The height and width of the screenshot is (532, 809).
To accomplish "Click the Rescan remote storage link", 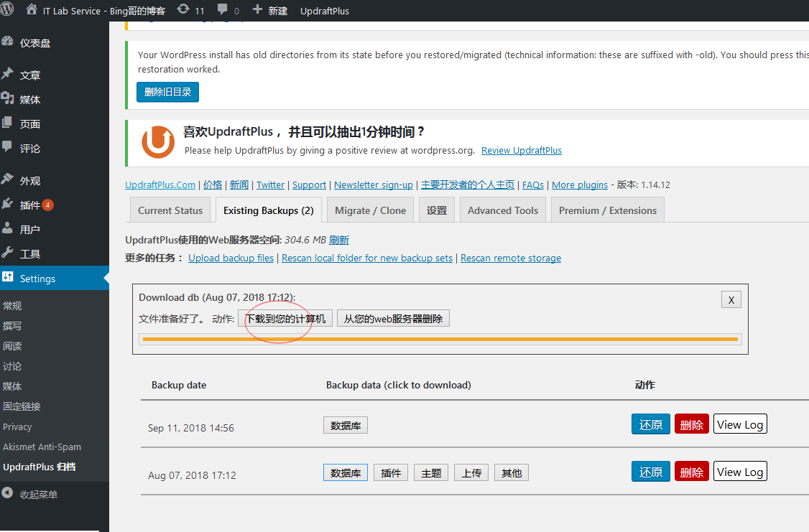I will point(511,258).
